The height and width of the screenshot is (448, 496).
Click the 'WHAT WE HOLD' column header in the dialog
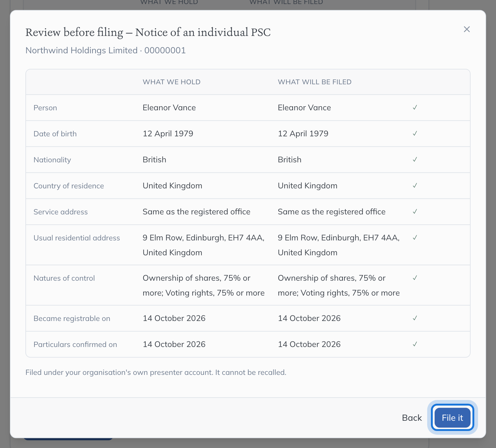171,82
